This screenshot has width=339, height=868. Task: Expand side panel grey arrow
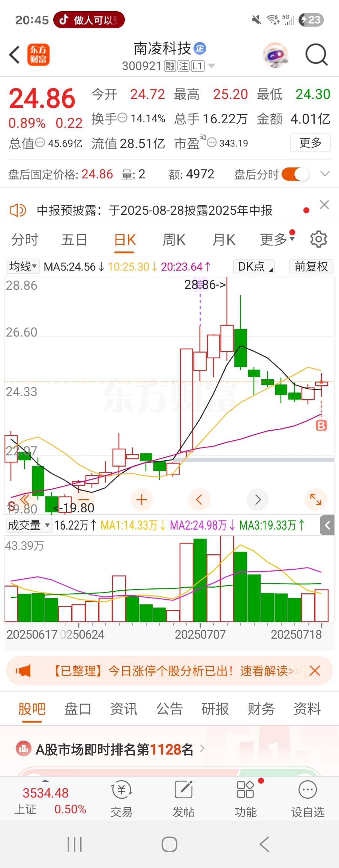tap(327, 525)
